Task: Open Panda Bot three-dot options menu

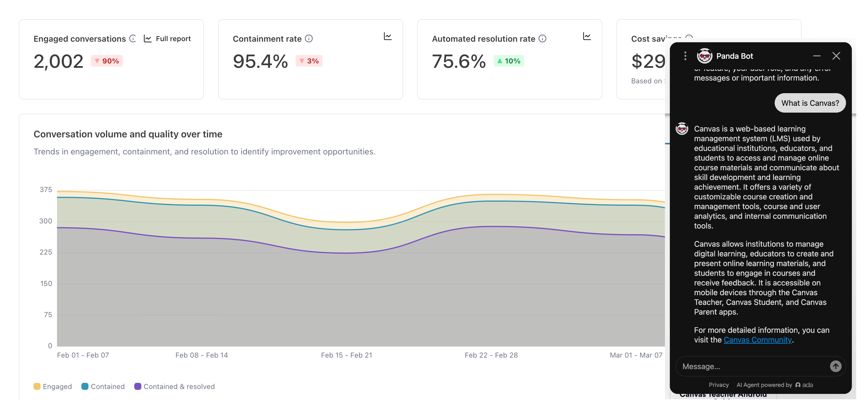Action: click(685, 56)
